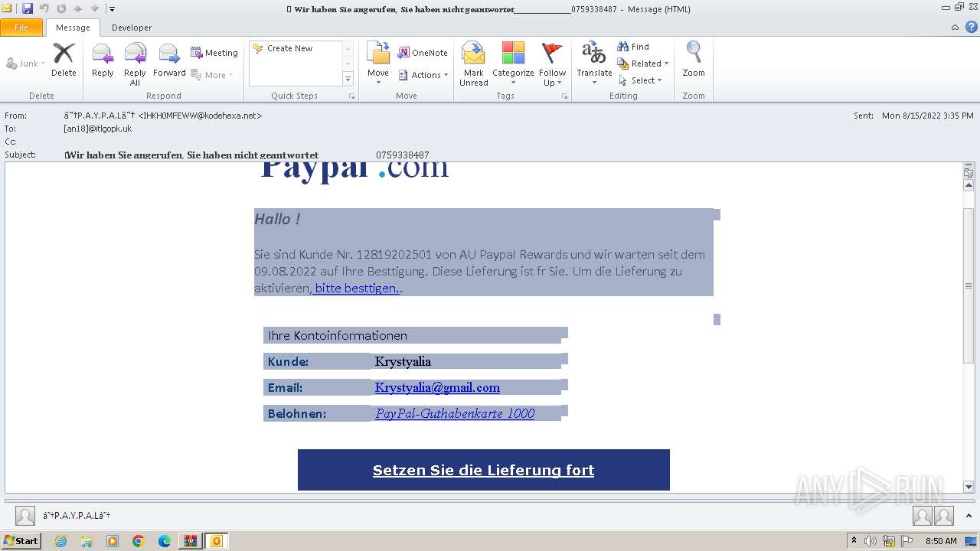This screenshot has height=551, width=980.
Task: Select Create New quick step
Action: pyautogui.click(x=289, y=48)
